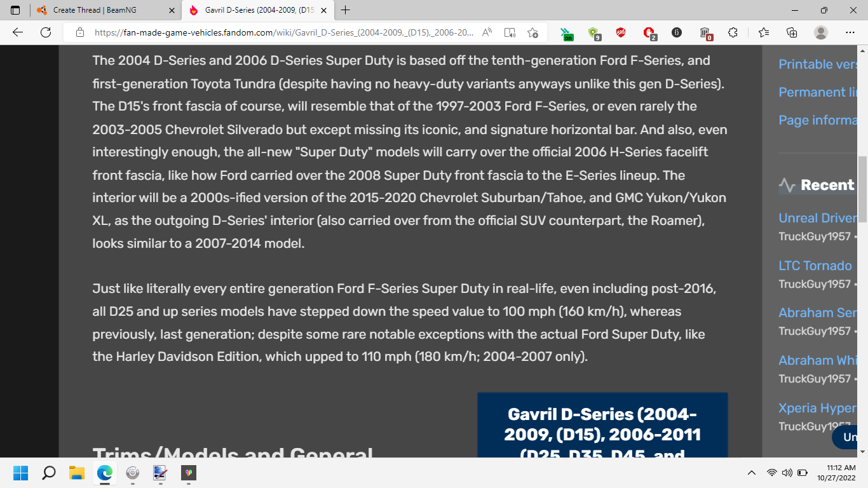
Task: Go back to the previous page
Action: [x=18, y=32]
